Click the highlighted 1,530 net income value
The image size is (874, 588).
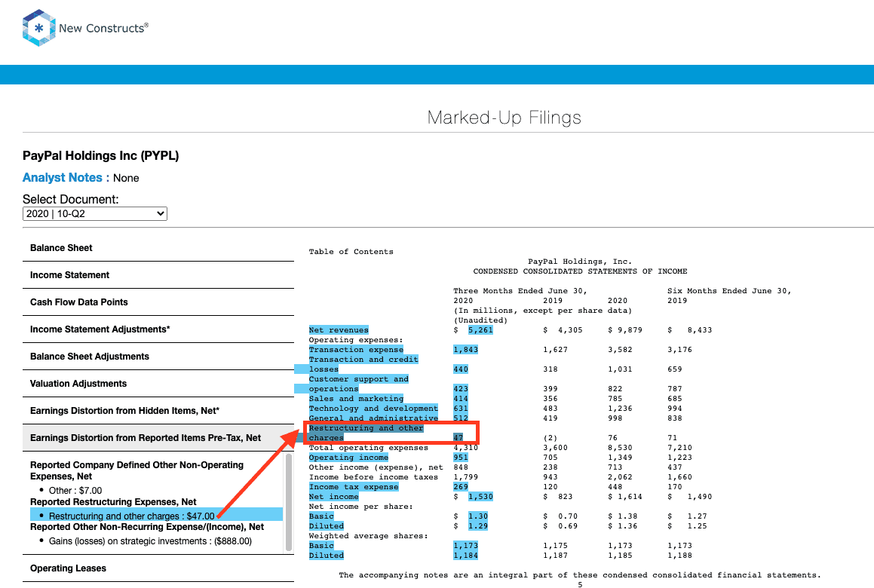[x=480, y=497]
